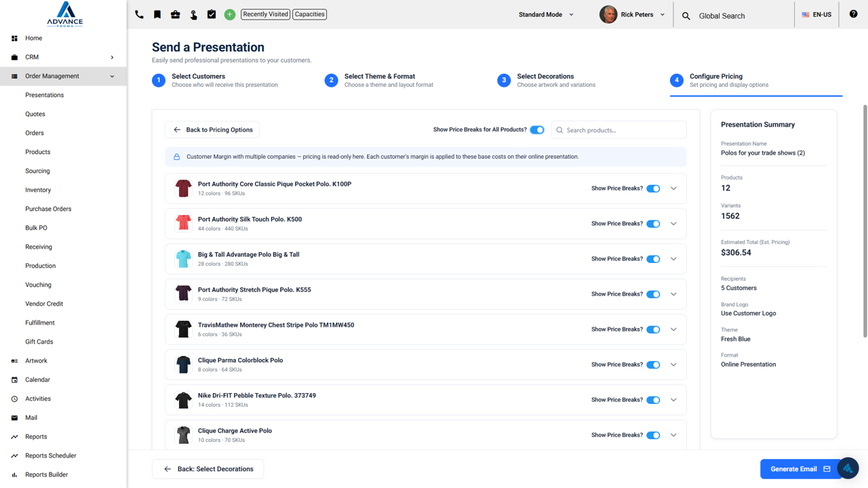Click the Search products input field
Screen dimensions: 868x488
[x=618, y=130]
